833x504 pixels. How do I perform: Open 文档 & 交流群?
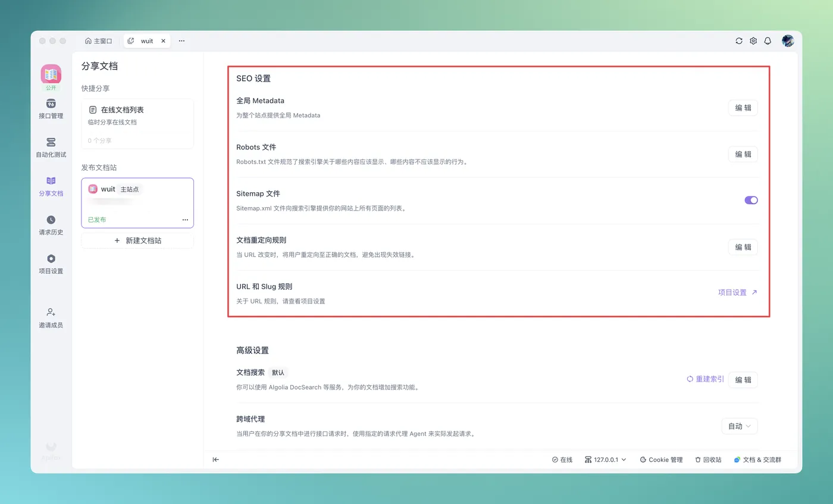757,460
